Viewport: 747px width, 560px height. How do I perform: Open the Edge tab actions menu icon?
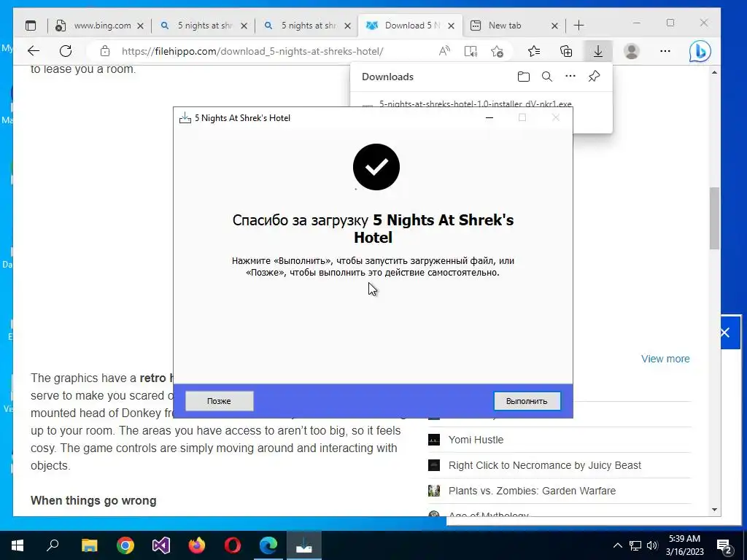click(31, 26)
